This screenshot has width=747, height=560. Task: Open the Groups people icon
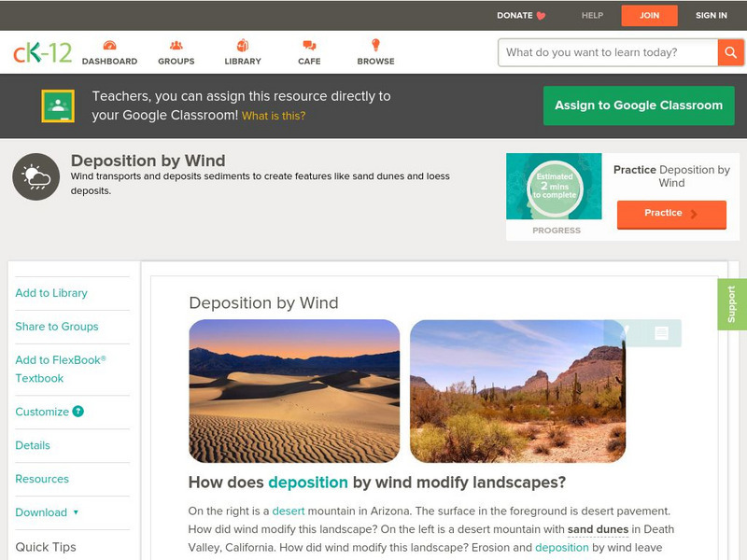176,45
